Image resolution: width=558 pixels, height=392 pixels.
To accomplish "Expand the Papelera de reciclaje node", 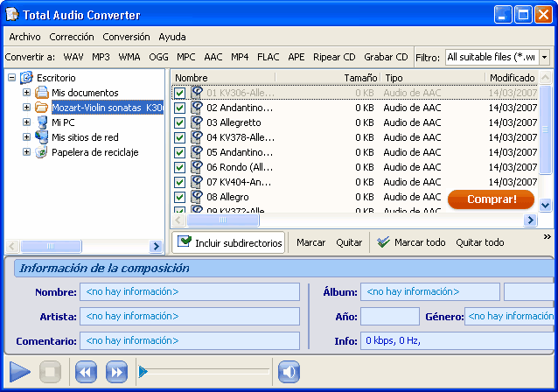I will pos(26,152).
